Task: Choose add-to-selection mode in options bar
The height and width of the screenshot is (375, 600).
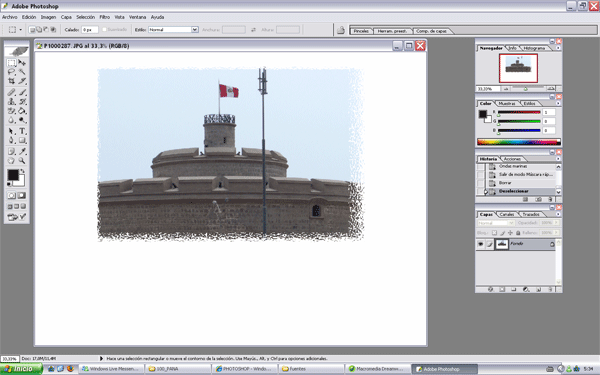Action: (39, 30)
